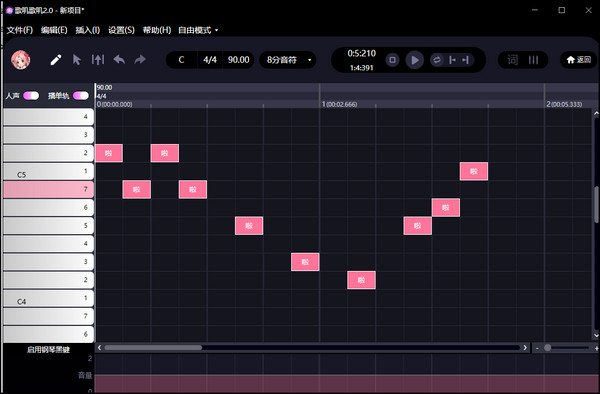Viewport: 600px width, 394px height.
Task: Click the singer avatar icon
Action: coord(20,60)
